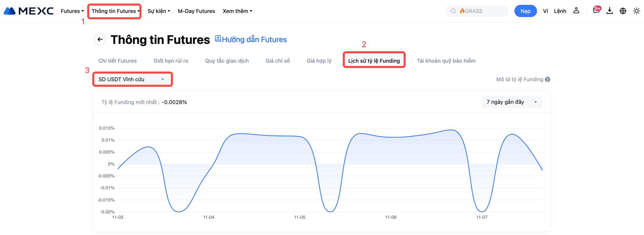Screen dimensions: 644x235
Task: Open the SD USDT Vĩnh cửu selector
Action: [132, 79]
